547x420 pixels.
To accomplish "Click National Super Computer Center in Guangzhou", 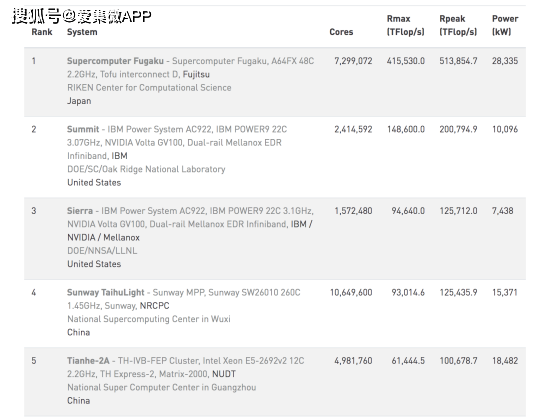I will tap(162, 388).
